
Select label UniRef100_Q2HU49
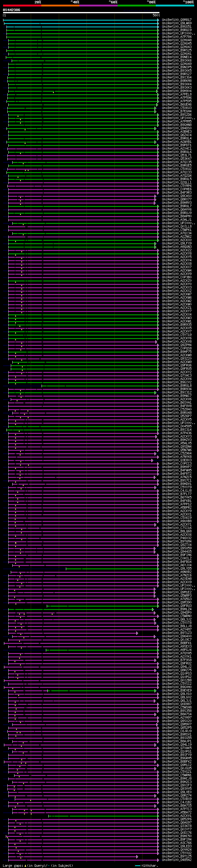coord(176,64)
